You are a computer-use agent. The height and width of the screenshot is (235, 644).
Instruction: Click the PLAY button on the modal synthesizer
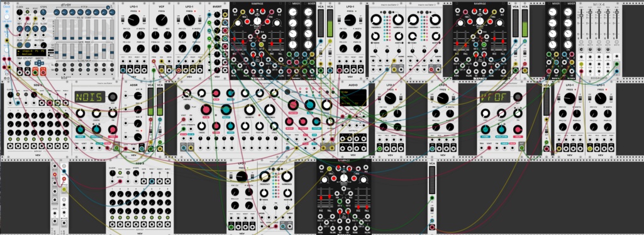(187, 107)
